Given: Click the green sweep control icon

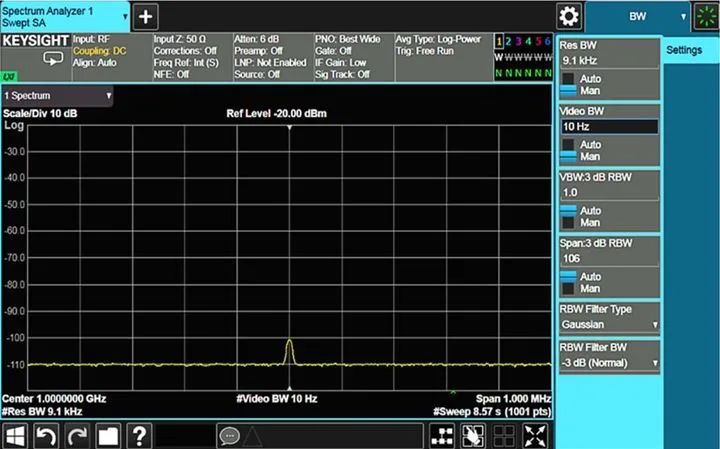Looking at the screenshot, I should click(x=706, y=16).
